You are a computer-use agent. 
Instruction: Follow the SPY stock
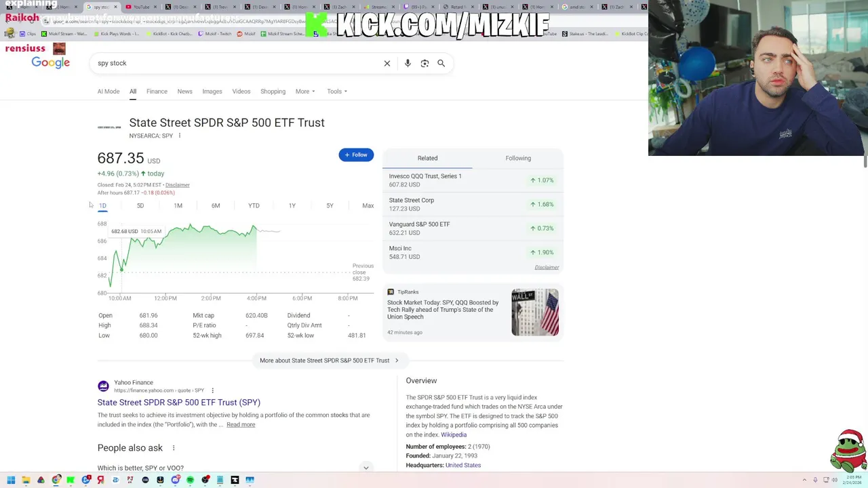[x=356, y=155]
